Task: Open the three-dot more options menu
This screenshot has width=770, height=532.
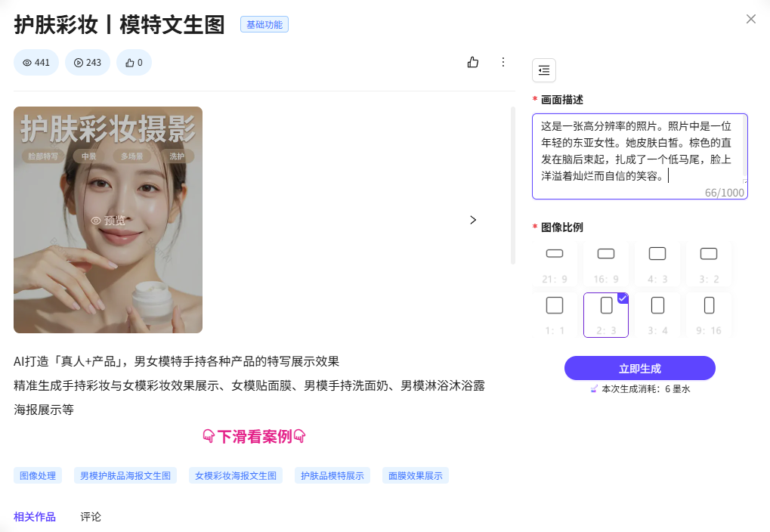Action: (x=503, y=62)
